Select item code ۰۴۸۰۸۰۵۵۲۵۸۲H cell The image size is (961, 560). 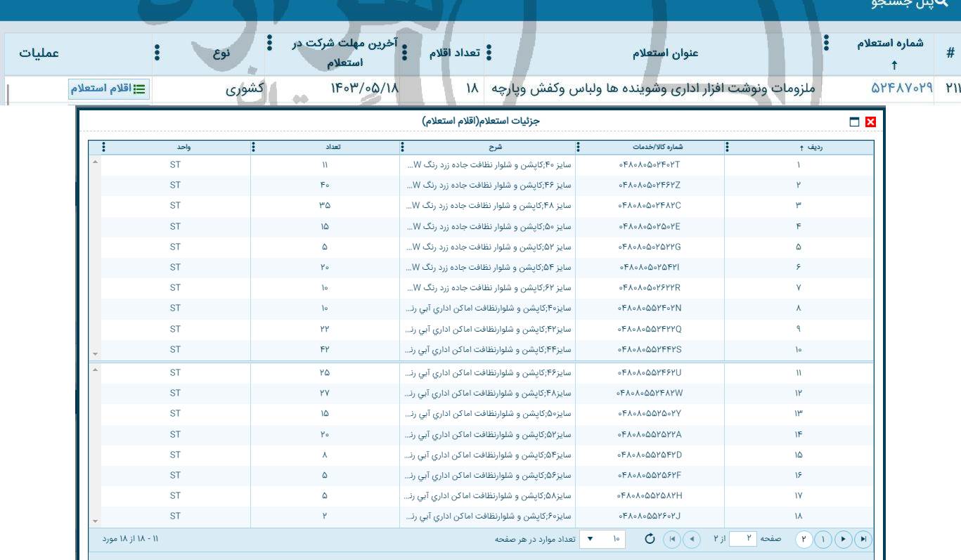click(x=650, y=495)
